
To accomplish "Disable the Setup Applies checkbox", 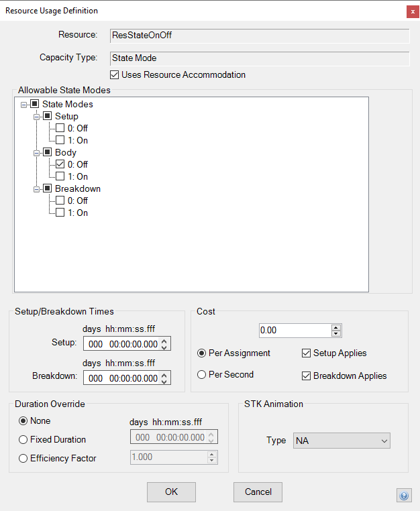I will point(307,353).
